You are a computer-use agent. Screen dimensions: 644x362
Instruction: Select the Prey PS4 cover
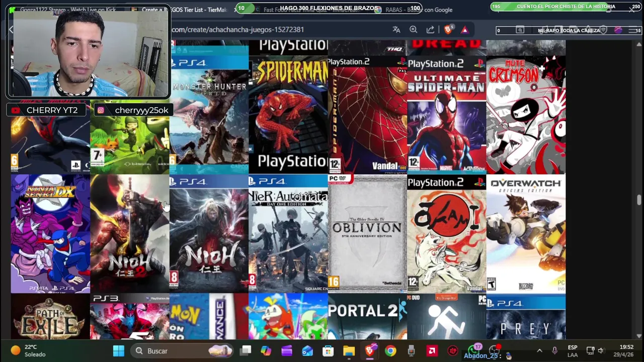(x=526, y=317)
